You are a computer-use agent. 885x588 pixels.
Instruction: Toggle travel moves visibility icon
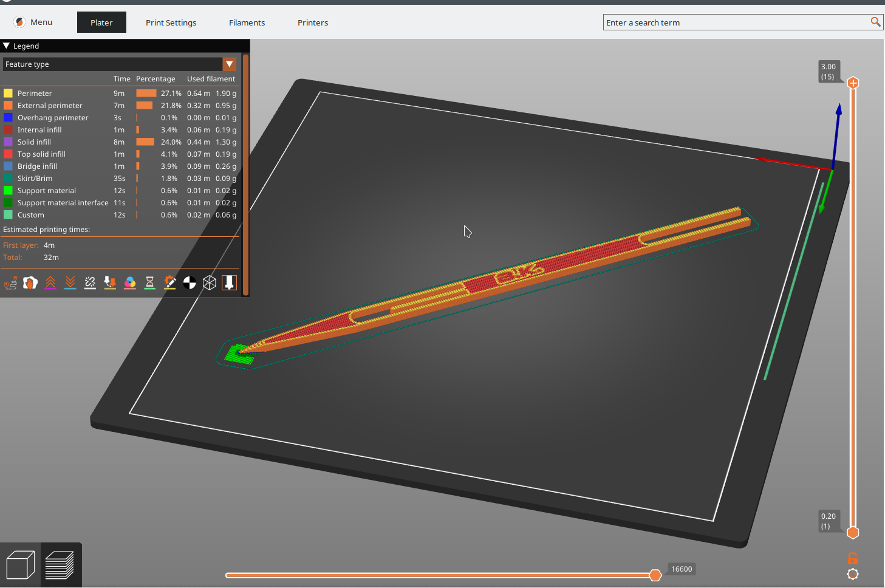click(10, 282)
